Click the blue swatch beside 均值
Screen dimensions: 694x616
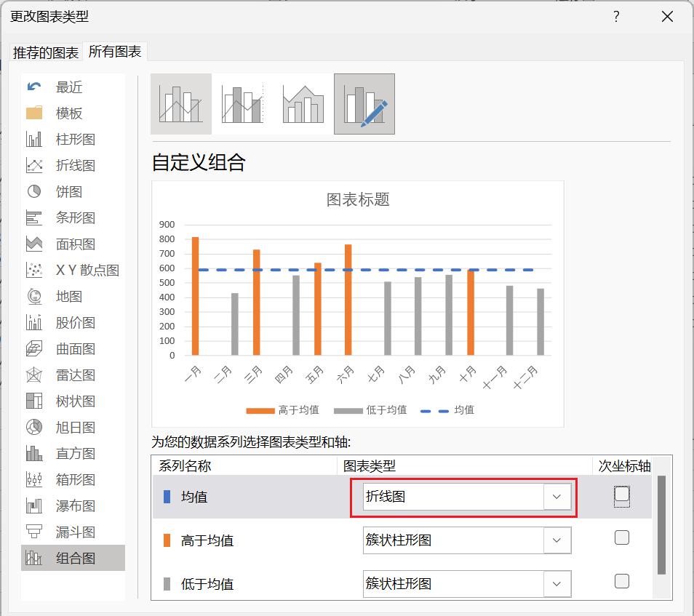(x=167, y=497)
